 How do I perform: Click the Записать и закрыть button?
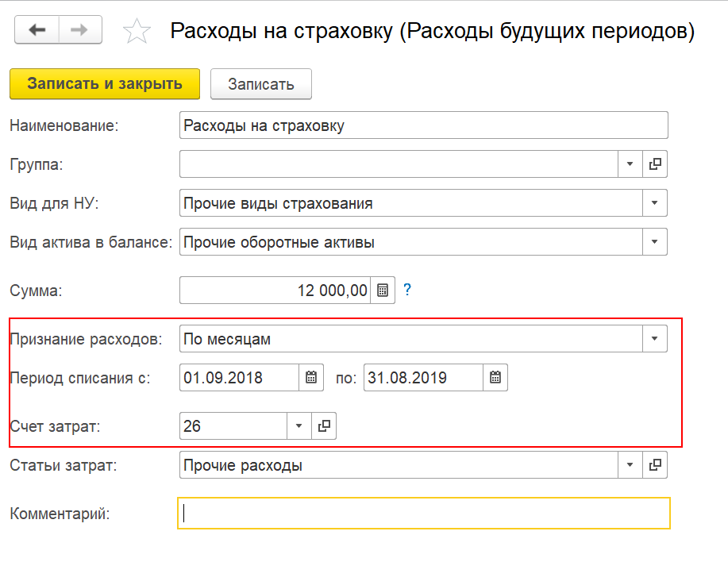click(105, 84)
